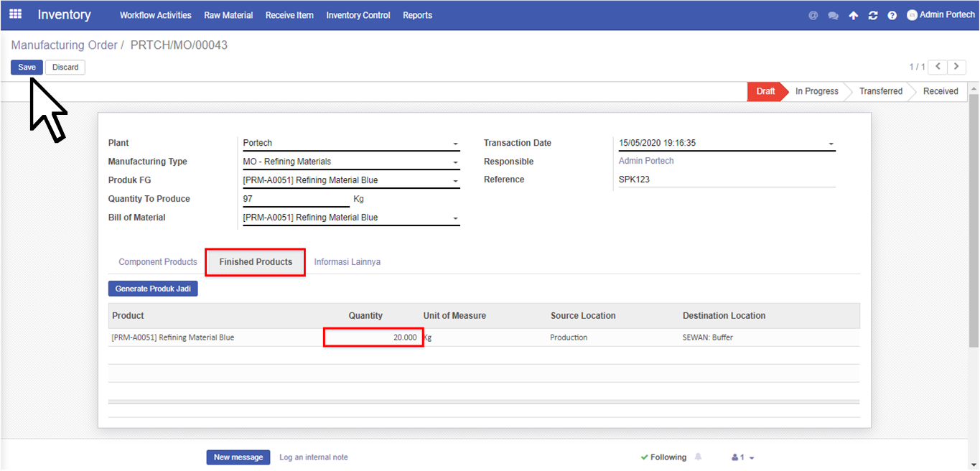Click the refresh sync icon in navbar
Image resolution: width=980 pixels, height=471 pixels.
(x=872, y=15)
